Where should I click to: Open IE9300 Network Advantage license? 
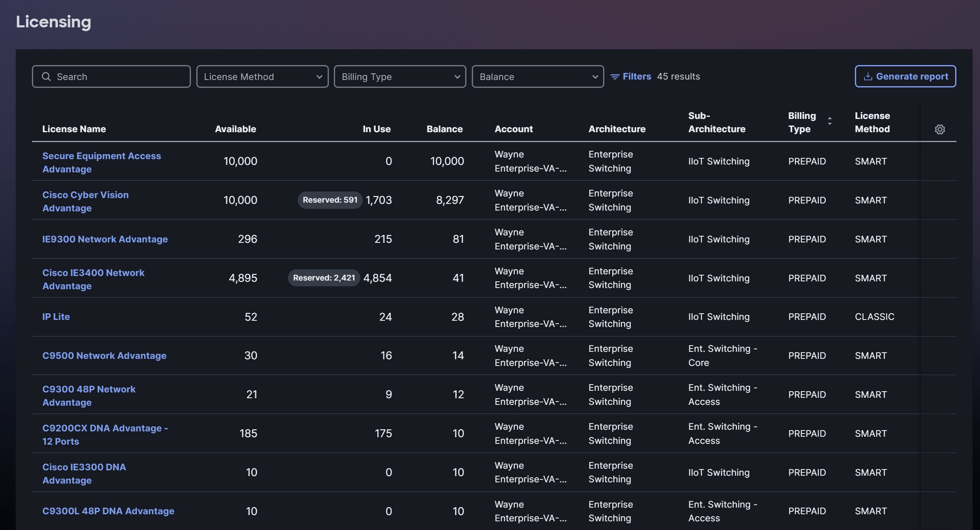[105, 239]
